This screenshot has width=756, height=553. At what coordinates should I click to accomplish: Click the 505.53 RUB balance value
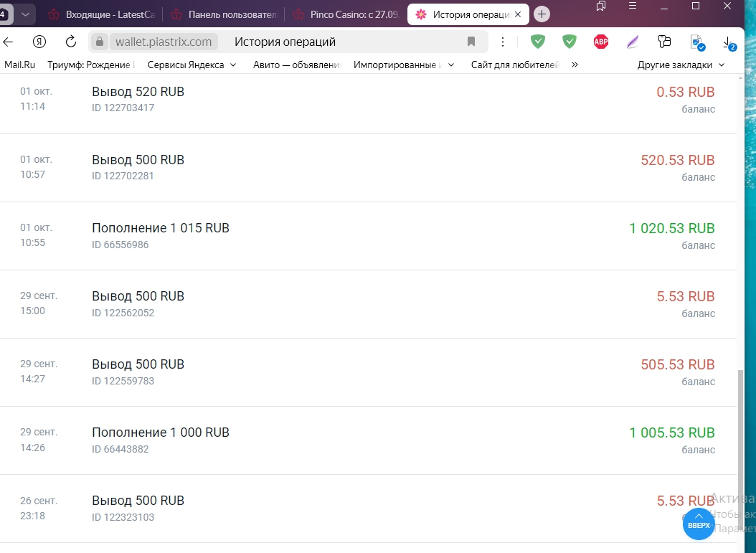pyautogui.click(x=677, y=364)
